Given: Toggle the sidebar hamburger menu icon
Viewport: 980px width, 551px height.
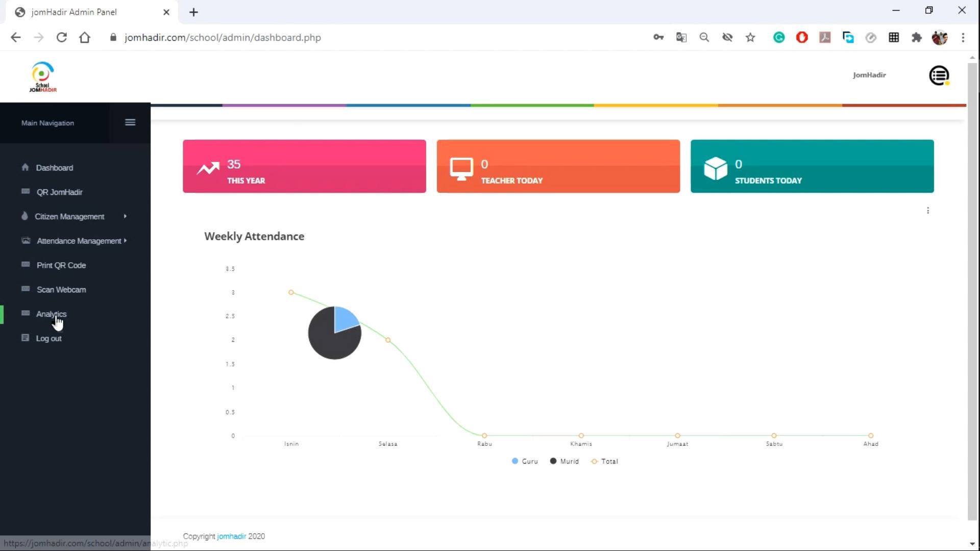Looking at the screenshot, I should coord(130,122).
